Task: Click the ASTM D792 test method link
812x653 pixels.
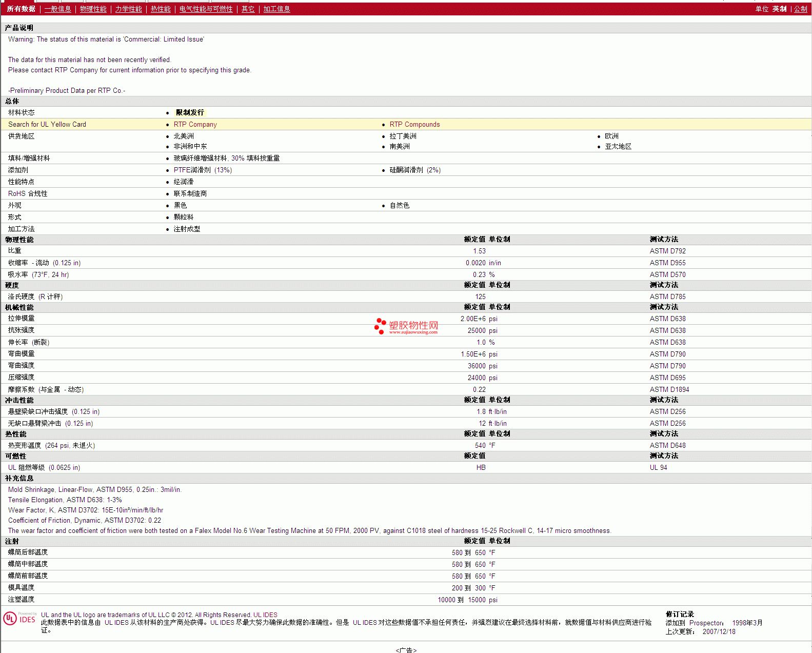Action: click(x=667, y=251)
